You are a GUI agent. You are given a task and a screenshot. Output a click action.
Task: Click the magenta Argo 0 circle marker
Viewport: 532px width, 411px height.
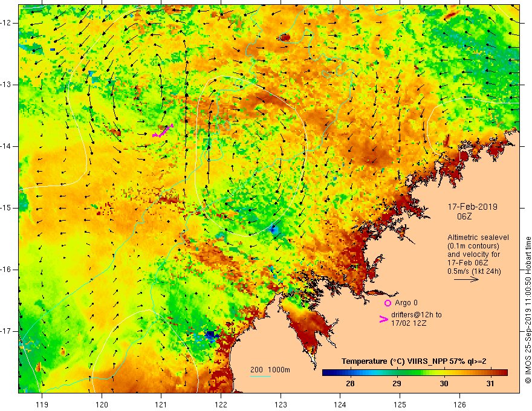tap(388, 303)
